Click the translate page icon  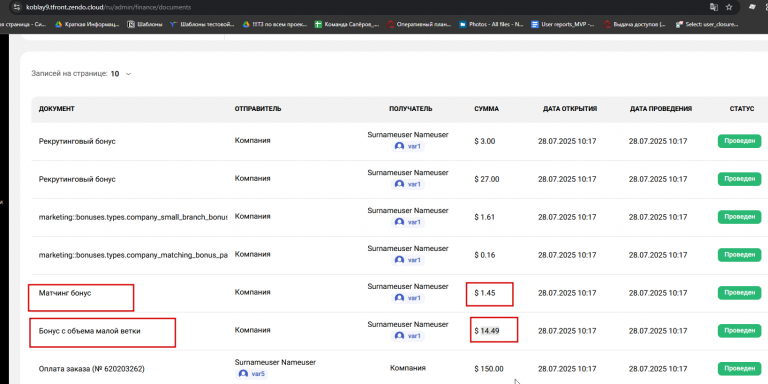click(x=714, y=7)
